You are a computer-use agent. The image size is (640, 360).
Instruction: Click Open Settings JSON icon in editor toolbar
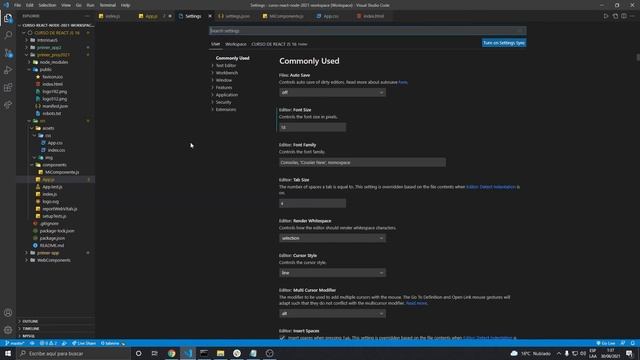615,16
